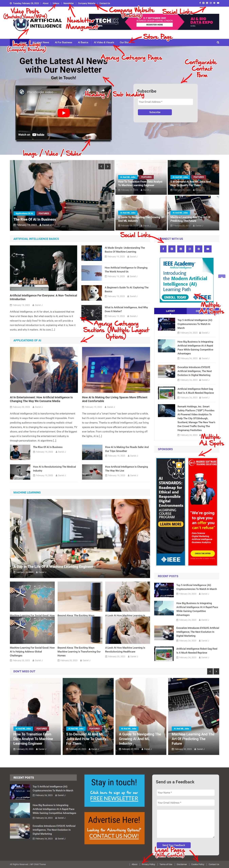Screen dimensions: 229x868
Task: Open the AI Basics menu item
Action: point(83,42)
